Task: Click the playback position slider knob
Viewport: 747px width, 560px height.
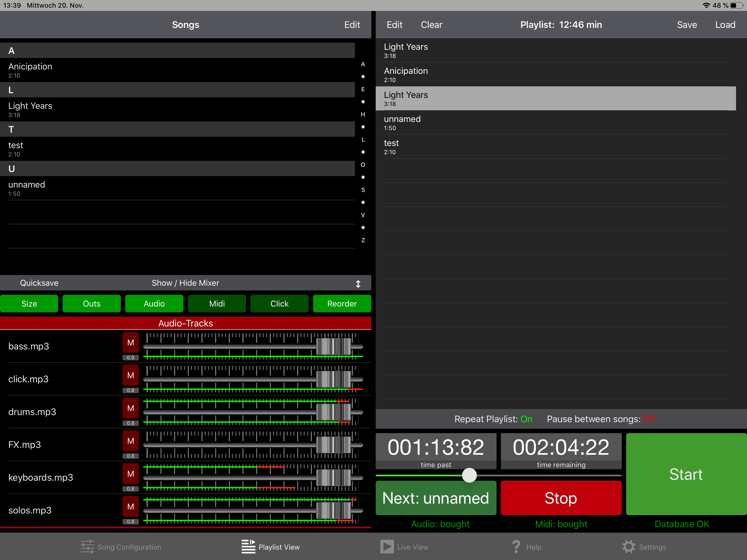Action: 469,475
